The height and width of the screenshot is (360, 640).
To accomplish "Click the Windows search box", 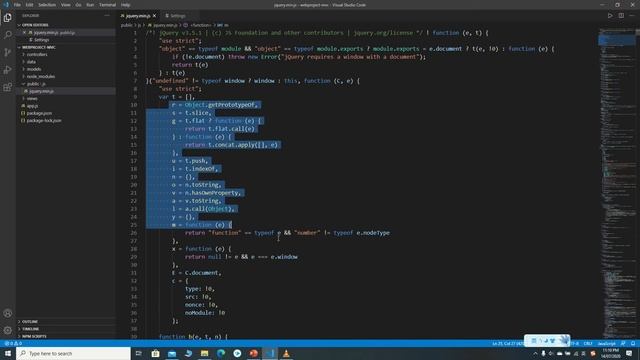I will (73, 353).
